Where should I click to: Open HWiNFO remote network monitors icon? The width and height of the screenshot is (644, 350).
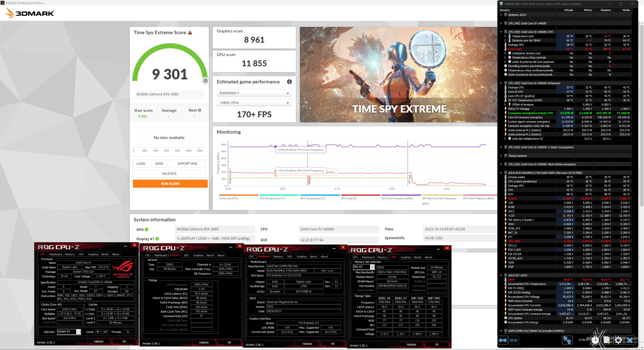coord(567,340)
